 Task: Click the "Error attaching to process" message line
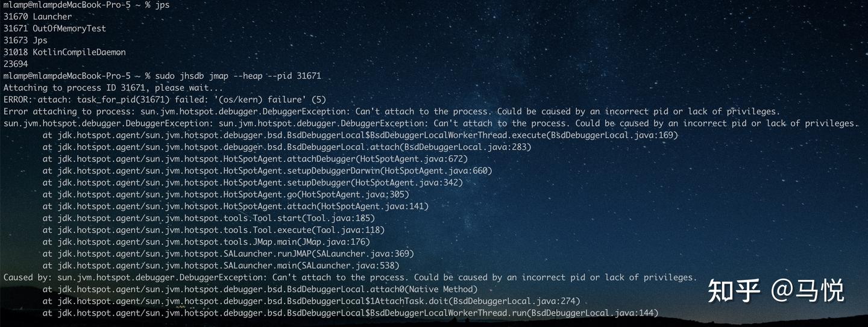391,111
